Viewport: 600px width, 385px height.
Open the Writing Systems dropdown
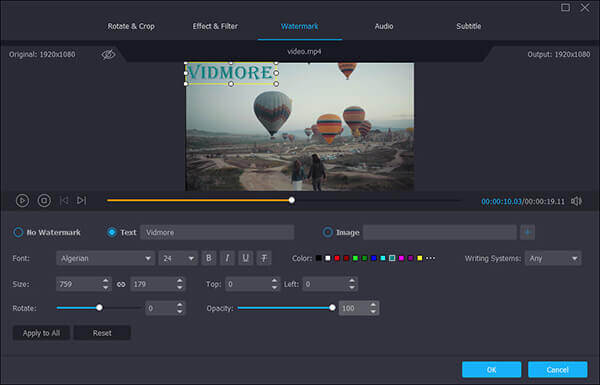point(553,258)
